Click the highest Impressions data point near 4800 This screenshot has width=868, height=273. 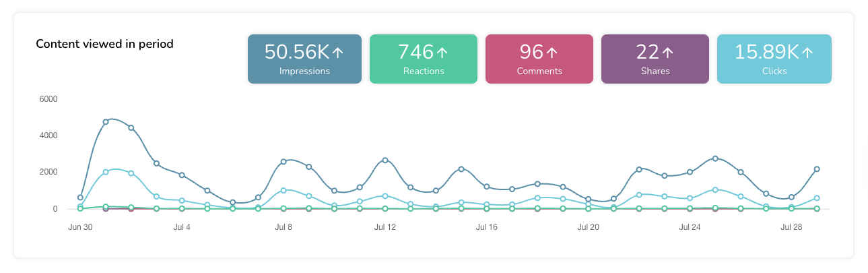pyautogui.click(x=106, y=122)
